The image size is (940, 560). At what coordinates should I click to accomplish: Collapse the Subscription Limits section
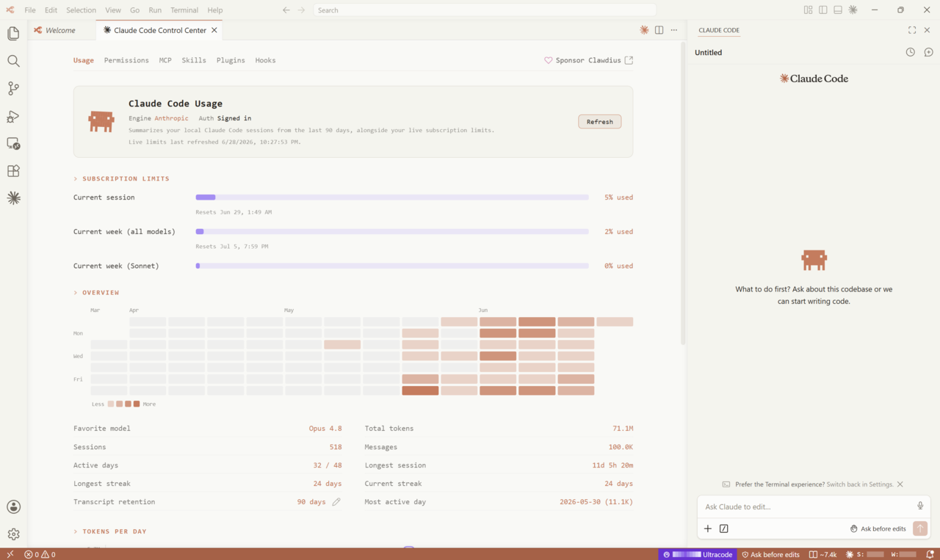pyautogui.click(x=121, y=178)
